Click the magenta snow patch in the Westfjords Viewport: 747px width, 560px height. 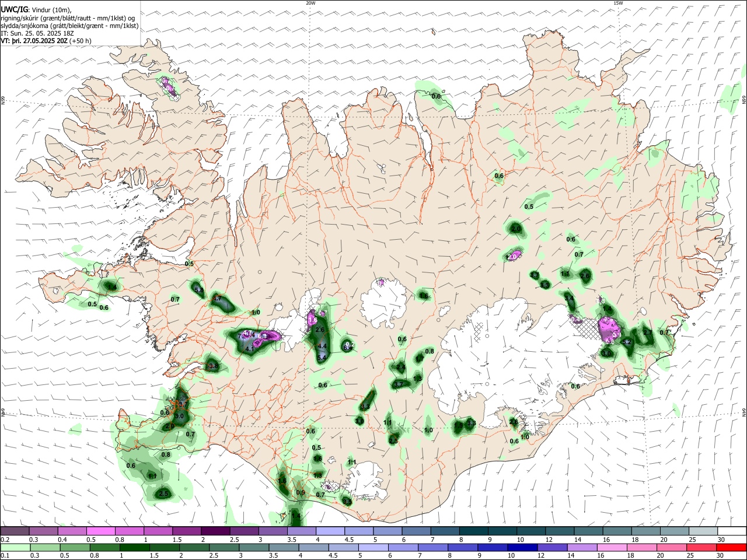point(168,86)
